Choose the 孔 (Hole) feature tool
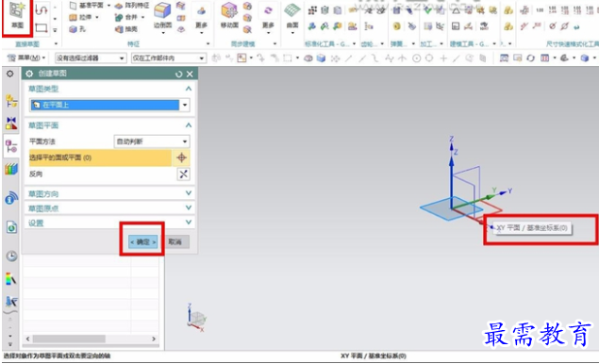The width and height of the screenshot is (599, 364). (x=74, y=29)
